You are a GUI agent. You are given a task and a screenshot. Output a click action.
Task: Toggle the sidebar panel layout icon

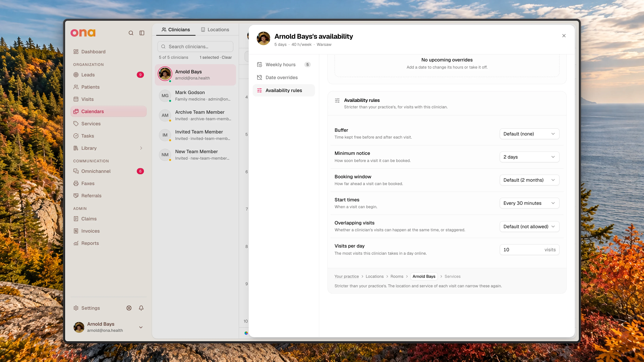click(x=142, y=33)
